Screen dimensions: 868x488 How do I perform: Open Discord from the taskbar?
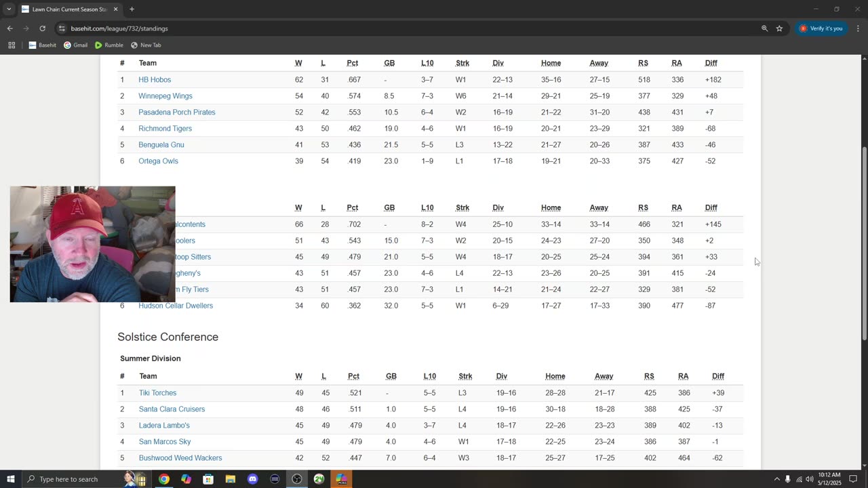point(252,479)
